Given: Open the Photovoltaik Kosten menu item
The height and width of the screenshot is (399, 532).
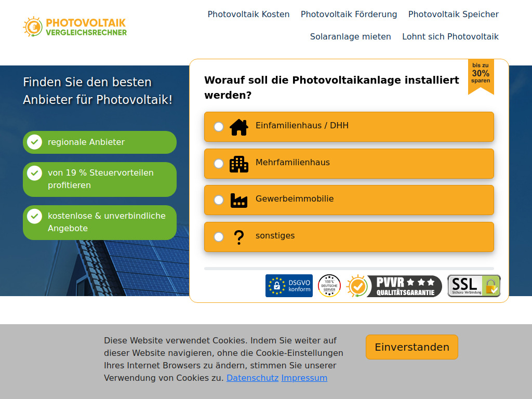Looking at the screenshot, I should (x=248, y=14).
